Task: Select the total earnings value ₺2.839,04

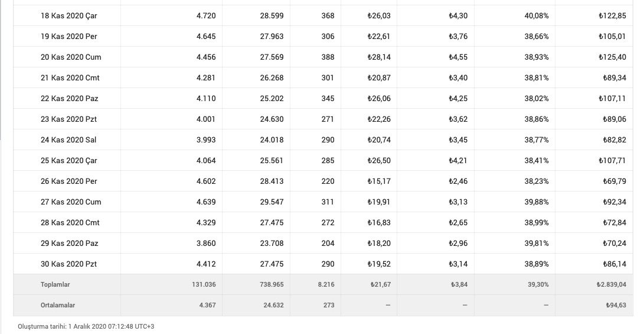Action: (611, 285)
